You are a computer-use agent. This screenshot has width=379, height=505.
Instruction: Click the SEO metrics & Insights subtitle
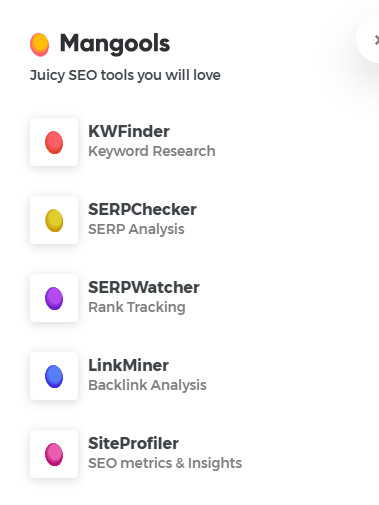click(165, 463)
